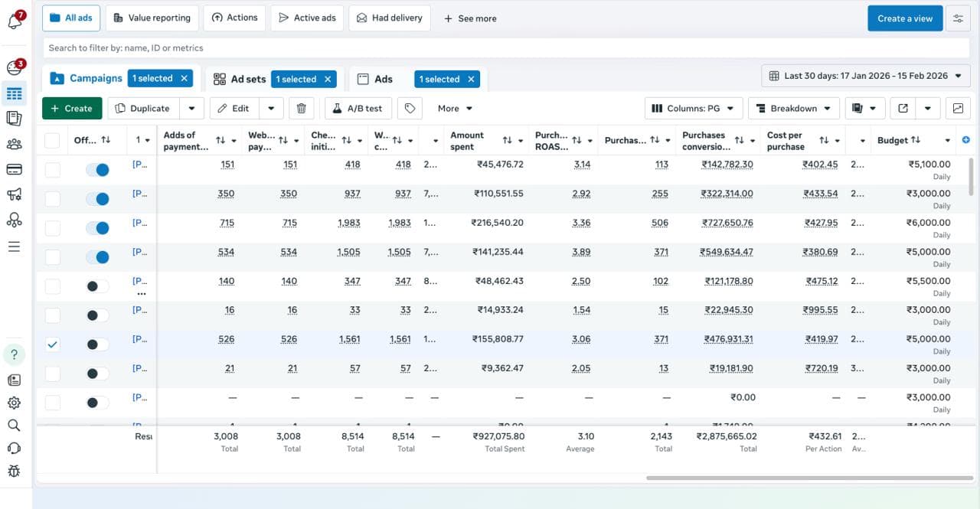Enable the toggle for the ₹48,462.43 row

(97, 286)
